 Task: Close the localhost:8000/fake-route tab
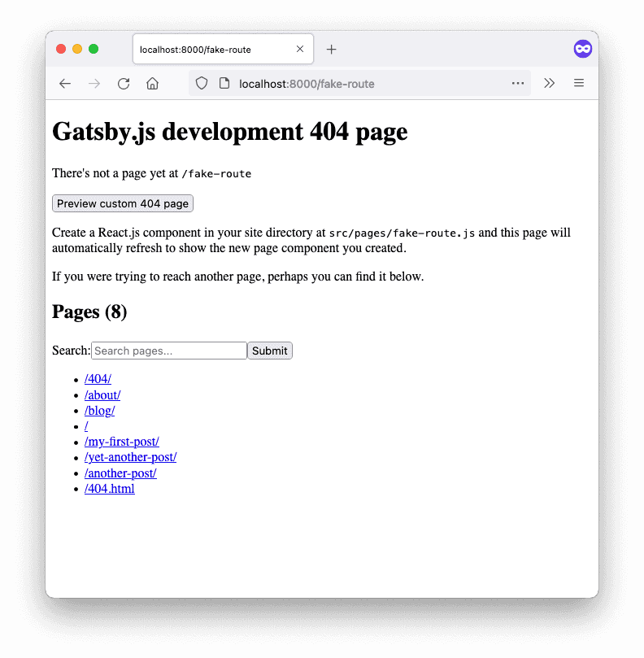300,50
